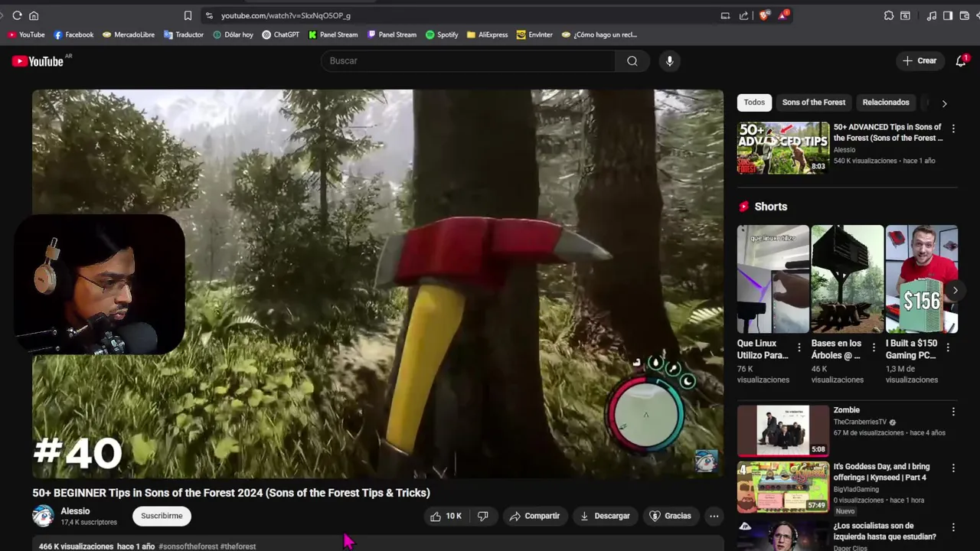Open options for I Built a $150 short
980x551 pixels.
[x=948, y=347]
